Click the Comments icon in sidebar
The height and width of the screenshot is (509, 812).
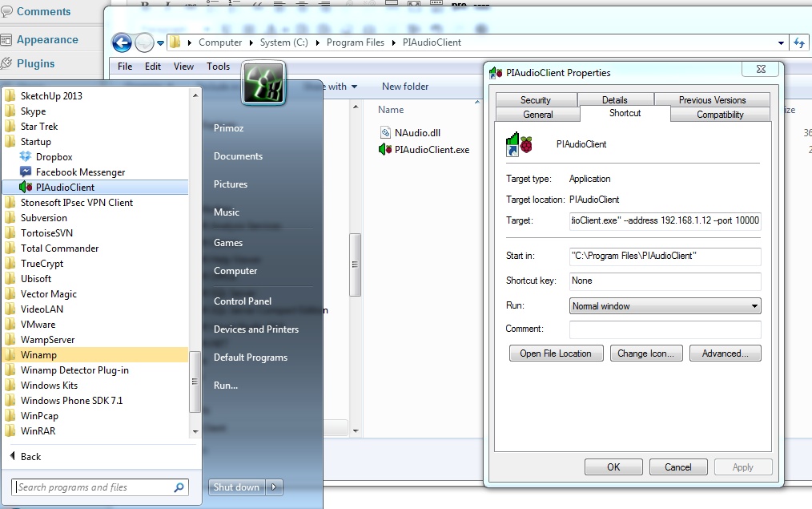tap(6, 11)
